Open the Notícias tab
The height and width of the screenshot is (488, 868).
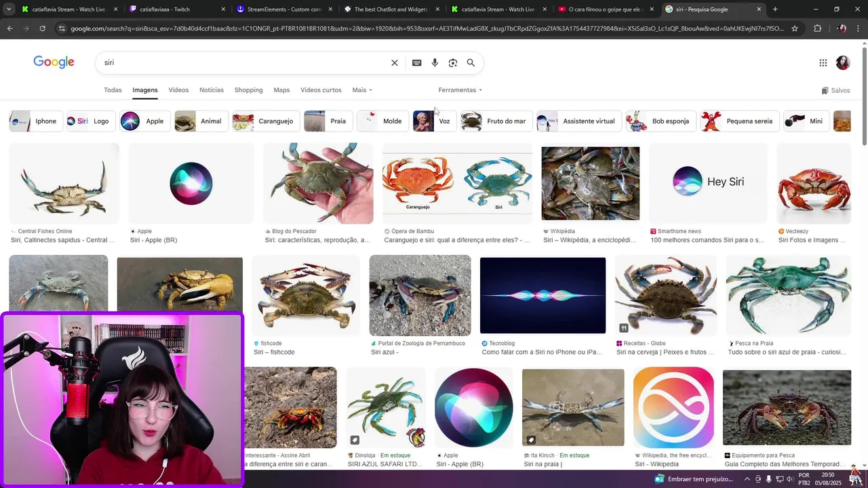point(212,90)
